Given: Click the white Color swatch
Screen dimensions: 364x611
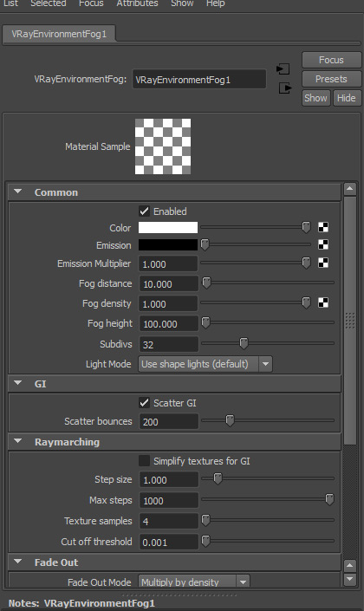Looking at the screenshot, I should [x=168, y=228].
